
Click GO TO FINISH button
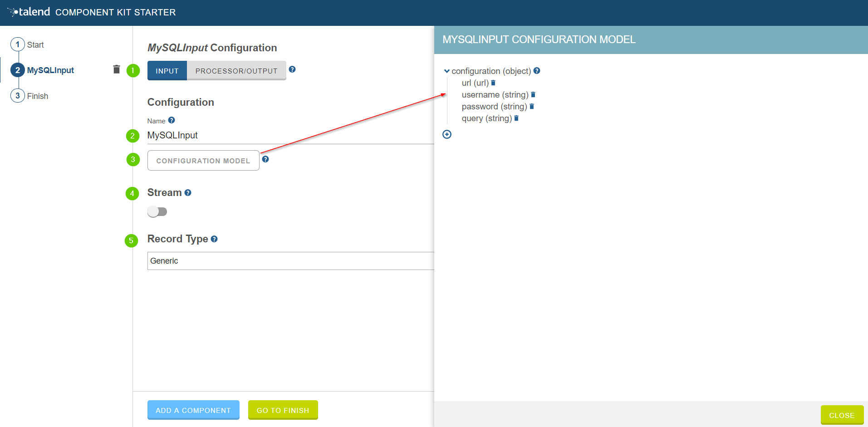click(283, 410)
